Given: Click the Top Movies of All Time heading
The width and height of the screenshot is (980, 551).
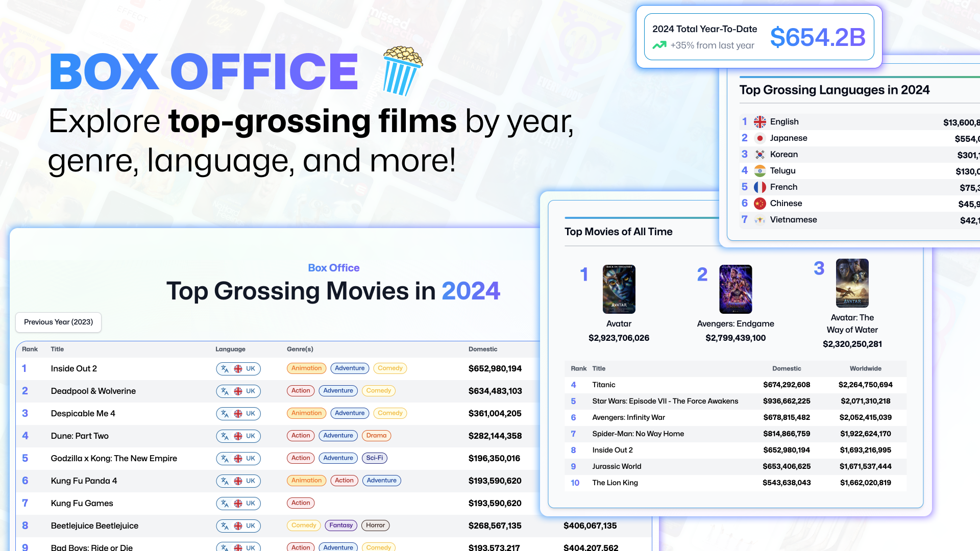Looking at the screenshot, I should click(x=618, y=232).
